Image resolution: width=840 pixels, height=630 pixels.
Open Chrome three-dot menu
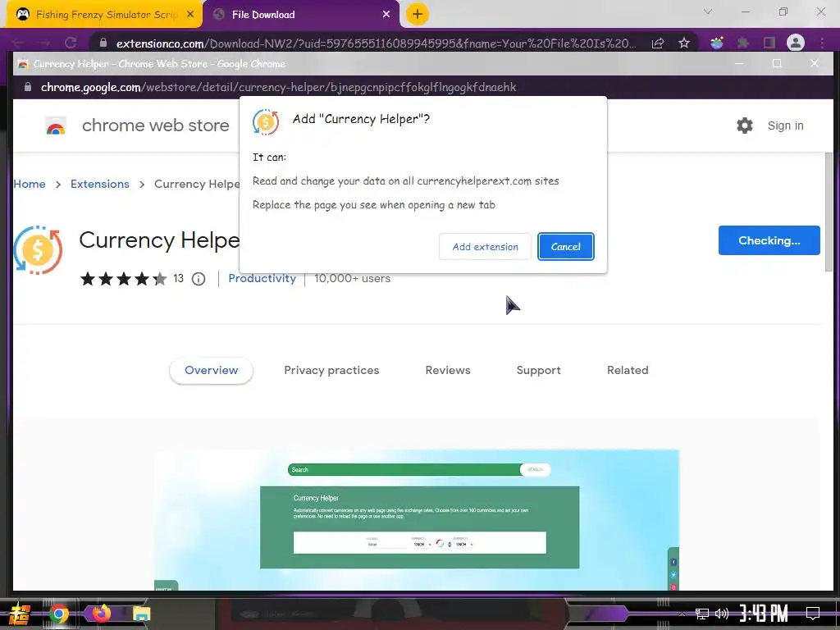tap(822, 43)
